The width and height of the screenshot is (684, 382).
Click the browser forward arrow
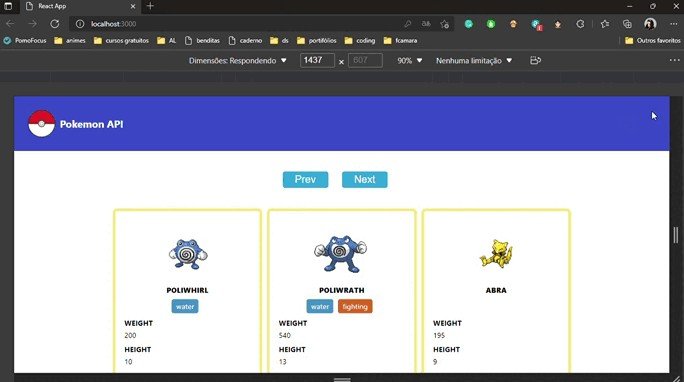click(x=32, y=24)
